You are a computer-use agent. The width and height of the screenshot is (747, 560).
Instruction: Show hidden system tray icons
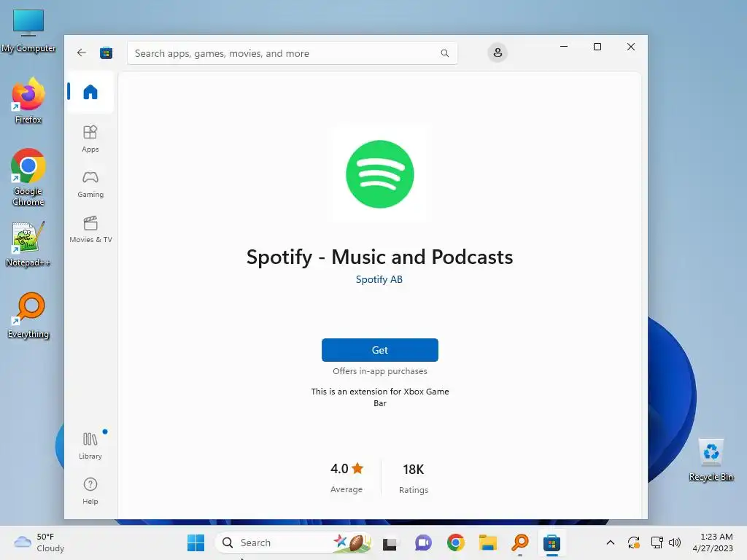[611, 542]
